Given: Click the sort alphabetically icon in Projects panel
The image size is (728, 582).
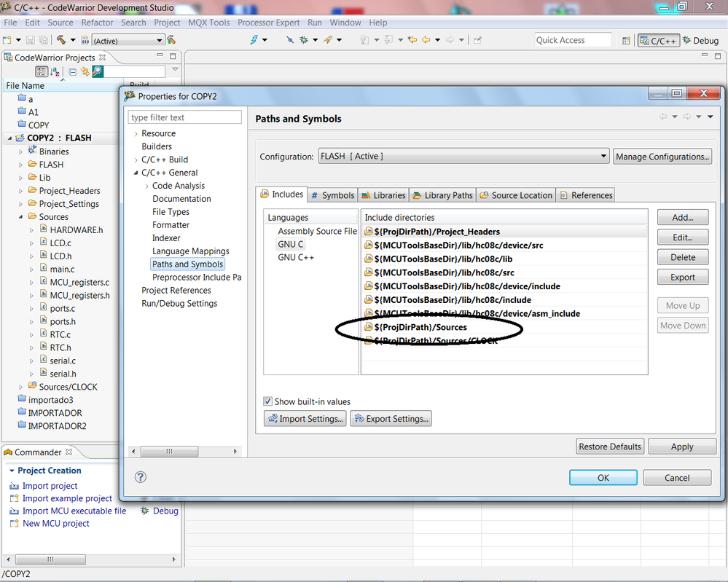Looking at the screenshot, I should pyautogui.click(x=55, y=71).
